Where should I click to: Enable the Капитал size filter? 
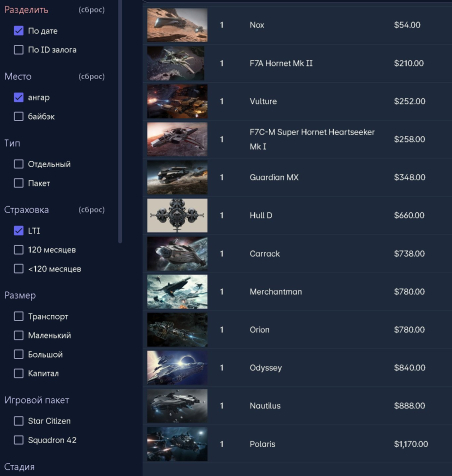[19, 373]
